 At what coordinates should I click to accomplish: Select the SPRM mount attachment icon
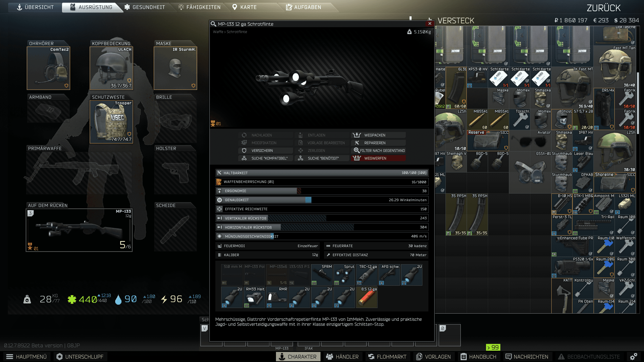[x=322, y=275]
